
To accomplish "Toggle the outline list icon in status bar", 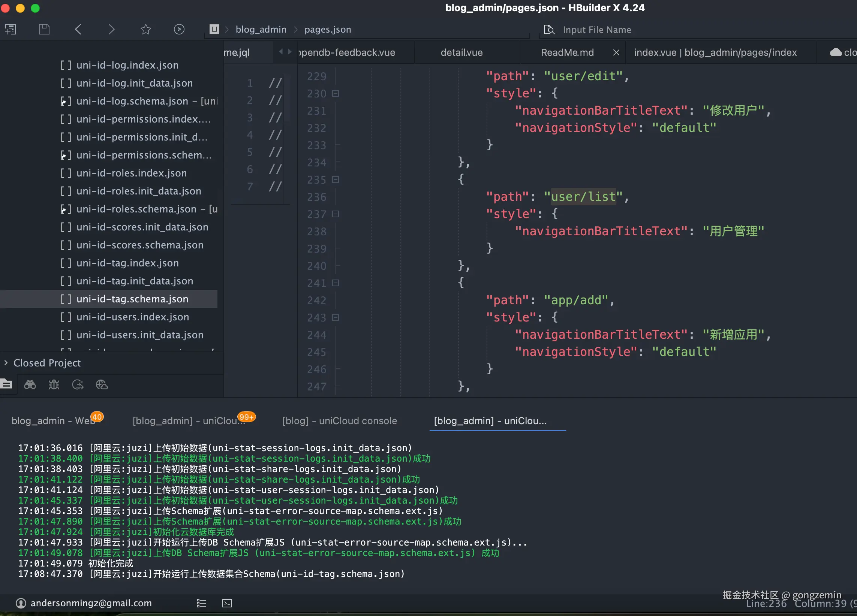I will pos(201,603).
